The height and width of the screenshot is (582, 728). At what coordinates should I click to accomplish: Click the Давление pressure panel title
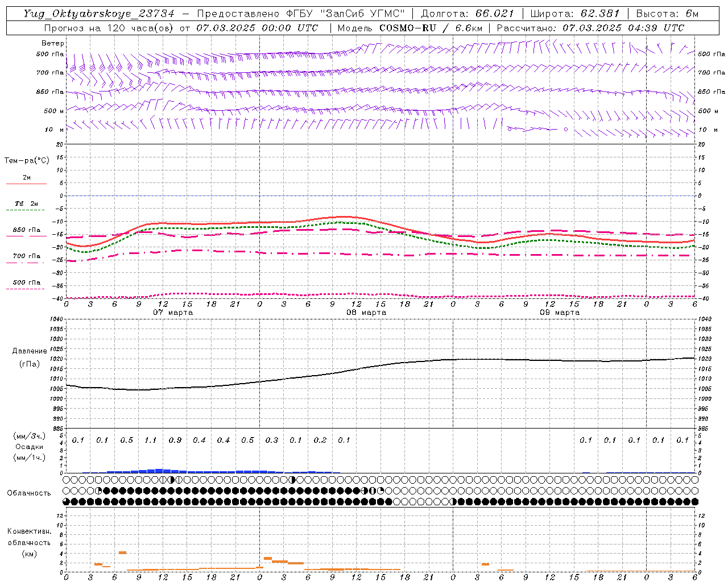[x=29, y=351]
